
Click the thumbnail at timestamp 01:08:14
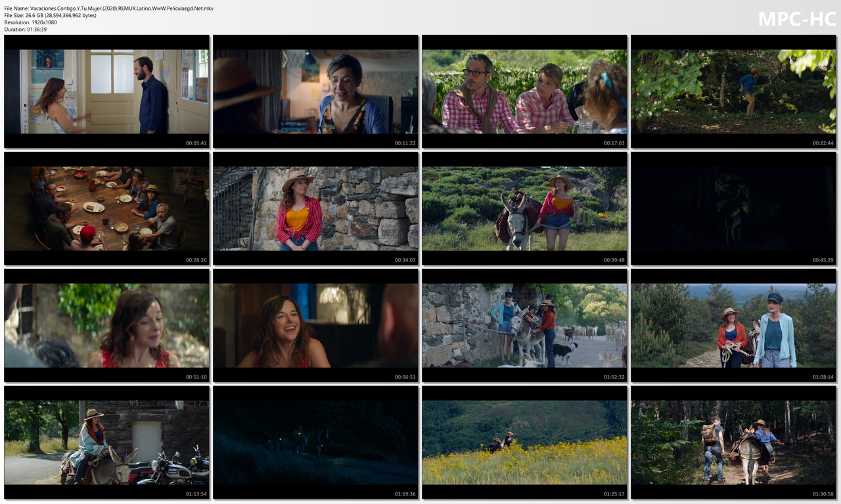point(733,325)
